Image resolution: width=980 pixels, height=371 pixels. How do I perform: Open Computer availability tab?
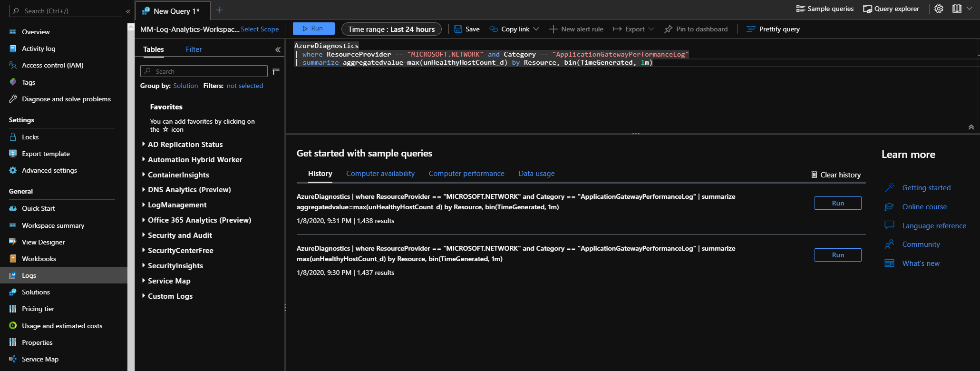[380, 174]
